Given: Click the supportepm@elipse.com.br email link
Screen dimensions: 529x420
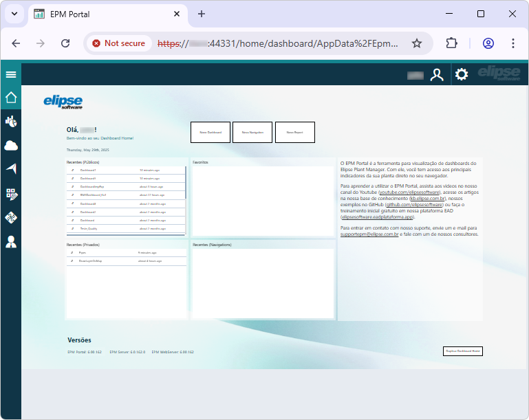Looking at the screenshot, I should tap(369, 234).
